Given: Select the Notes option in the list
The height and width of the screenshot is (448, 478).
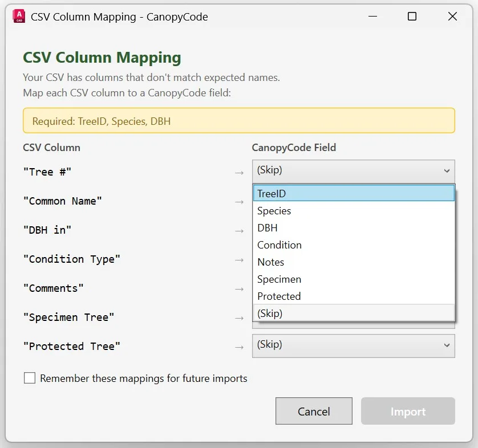Looking at the screenshot, I should (354, 262).
